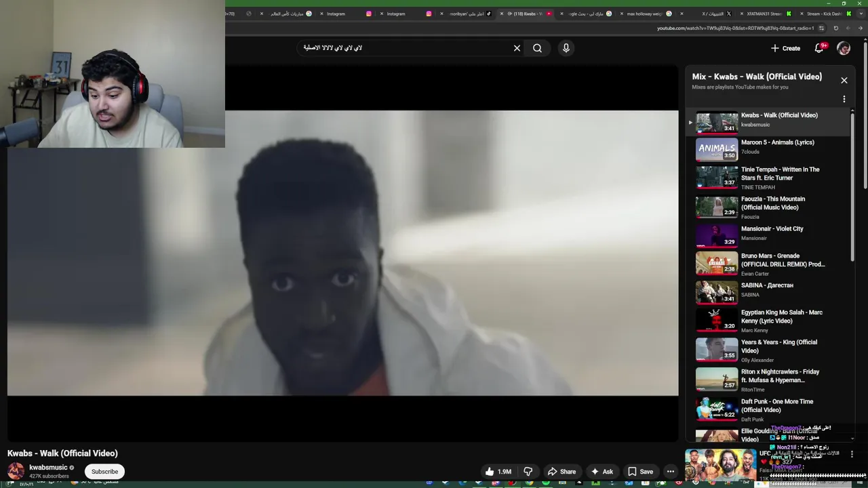Open the UFC recommended video thumbnail
Screen dimensions: 868x488
720,466
